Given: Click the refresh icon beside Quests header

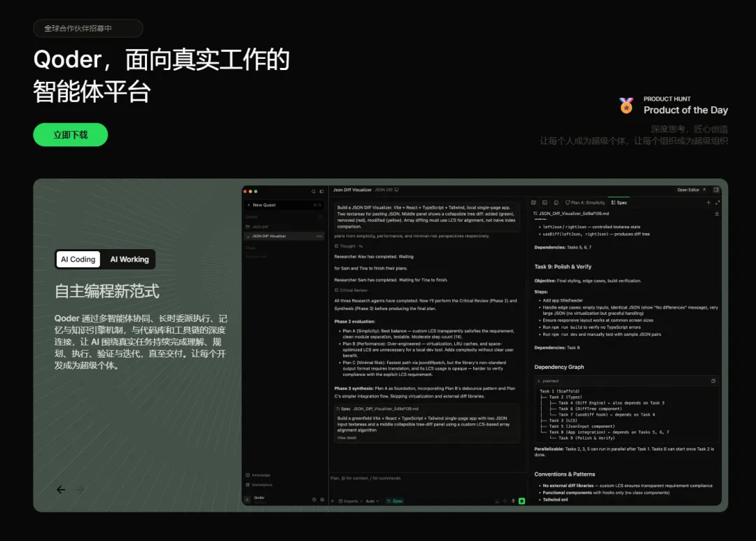Looking at the screenshot, I should click(320, 216).
